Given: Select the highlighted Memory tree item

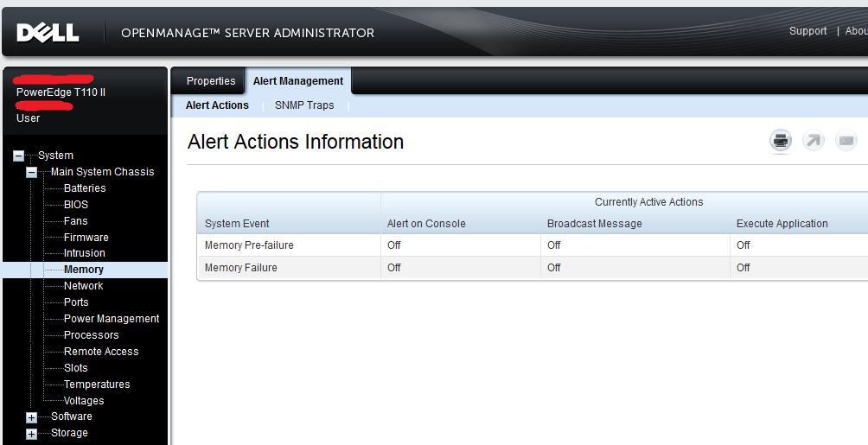Looking at the screenshot, I should pos(84,270).
